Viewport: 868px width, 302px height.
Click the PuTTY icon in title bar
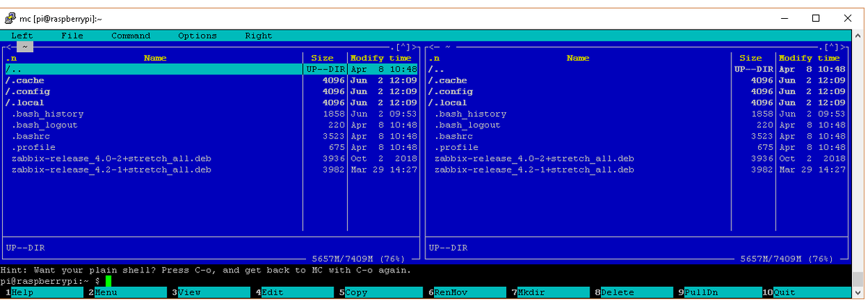click(11, 17)
